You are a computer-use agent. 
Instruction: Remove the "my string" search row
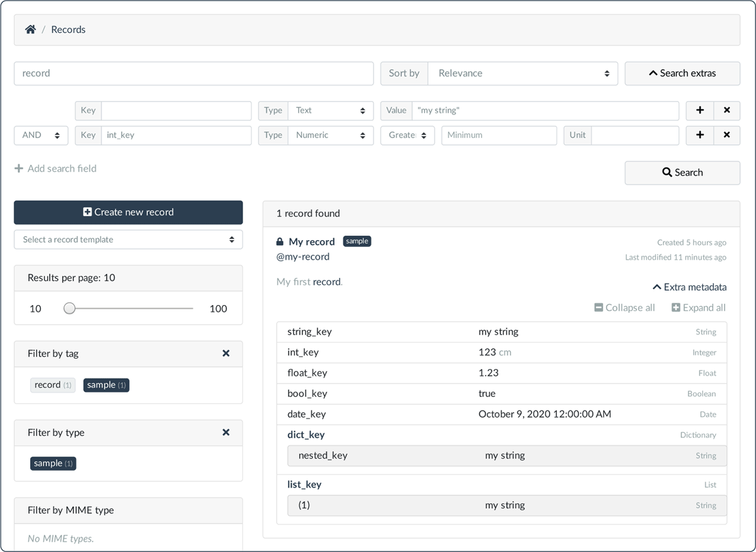pos(727,110)
